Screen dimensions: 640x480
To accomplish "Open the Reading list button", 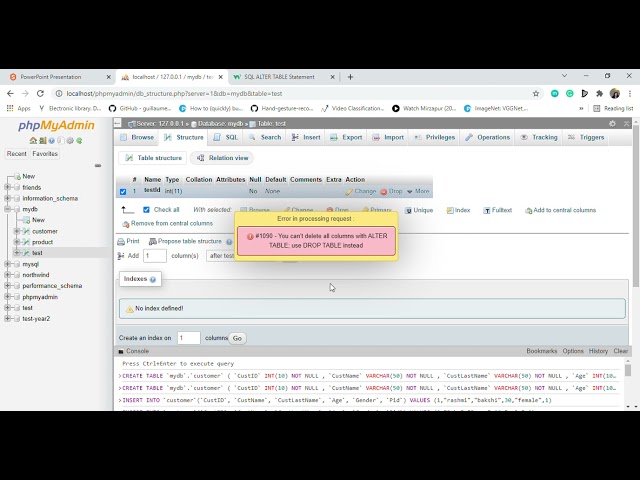I will (x=613, y=108).
